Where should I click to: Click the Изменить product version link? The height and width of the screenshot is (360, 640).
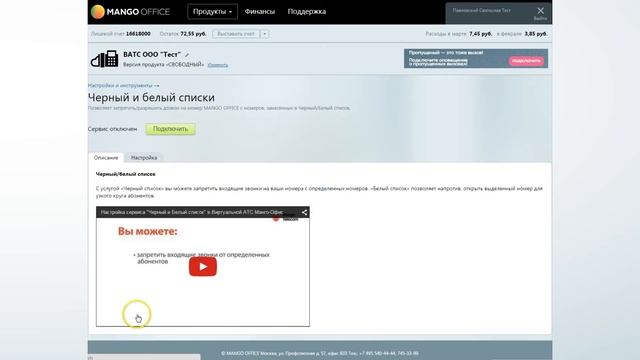218,65
